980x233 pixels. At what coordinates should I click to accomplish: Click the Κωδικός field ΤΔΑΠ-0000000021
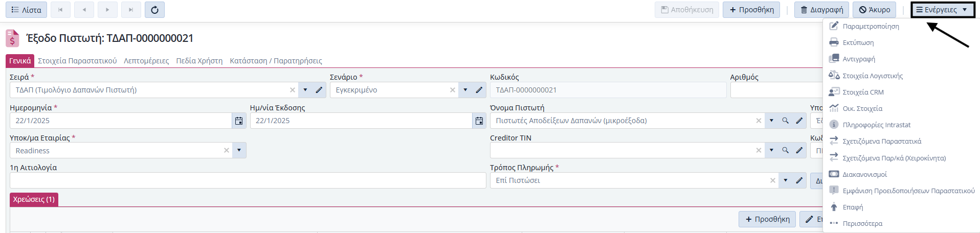coord(608,90)
